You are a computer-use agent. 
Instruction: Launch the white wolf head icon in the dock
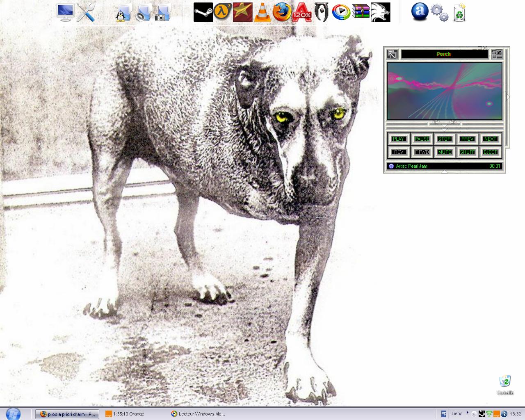[380, 12]
